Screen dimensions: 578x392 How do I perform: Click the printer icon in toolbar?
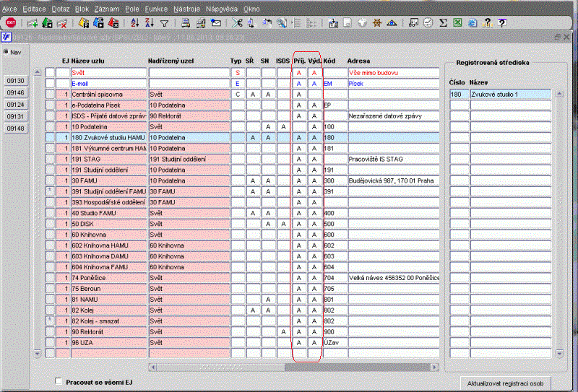[x=186, y=23]
